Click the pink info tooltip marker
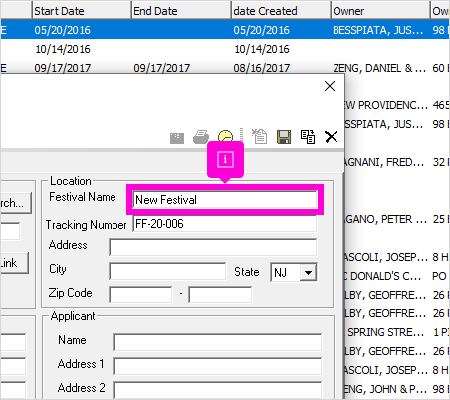450x400 pixels. tap(225, 159)
